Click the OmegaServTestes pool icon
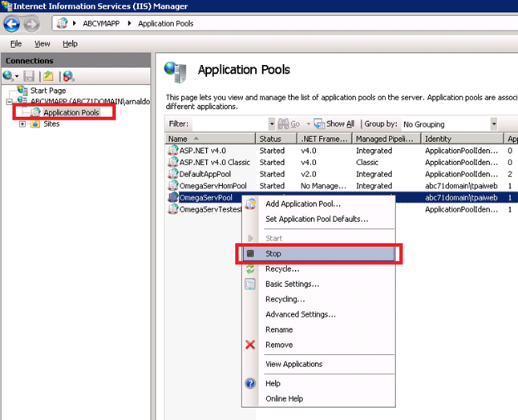Screen dimensions: 518x420 coord(173,209)
